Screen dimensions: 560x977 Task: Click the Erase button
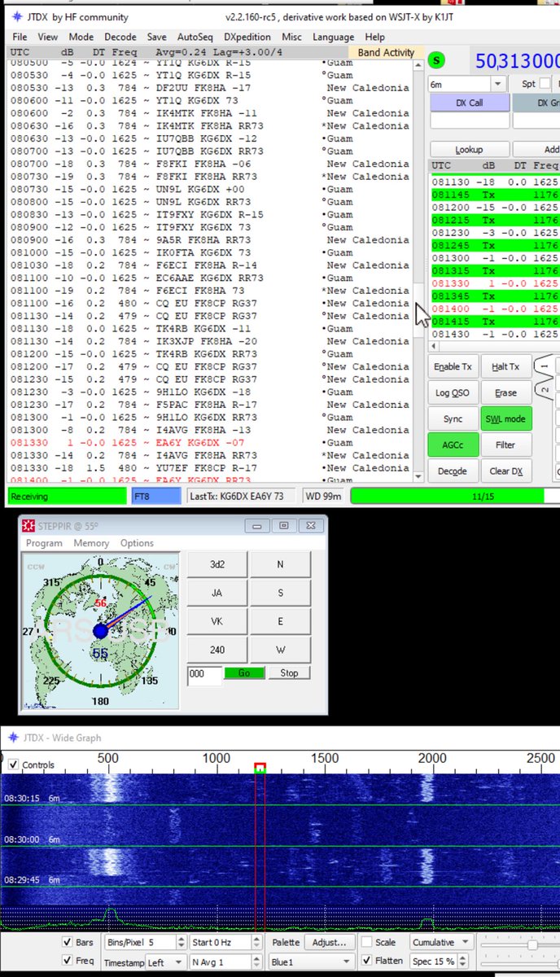point(505,393)
